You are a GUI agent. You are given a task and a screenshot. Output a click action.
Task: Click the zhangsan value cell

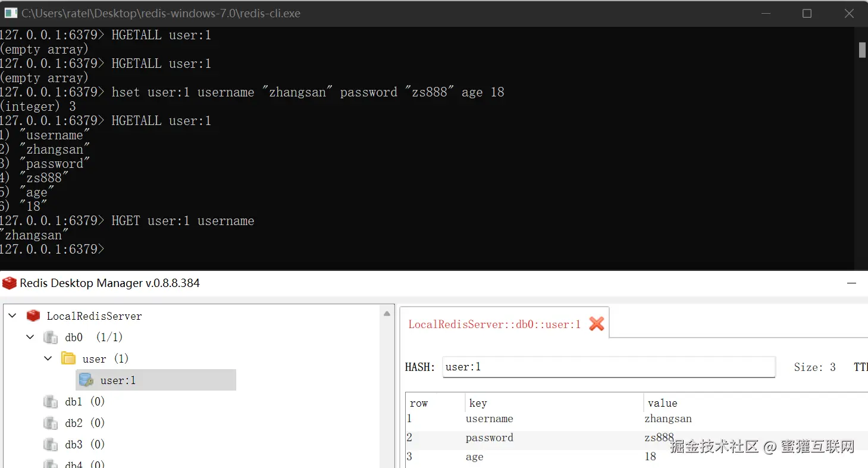tap(668, 419)
